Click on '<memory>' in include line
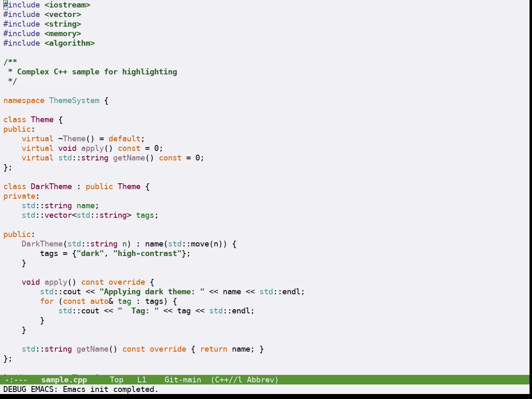Image resolution: width=532 pixels, height=399 pixels. pyautogui.click(x=63, y=34)
